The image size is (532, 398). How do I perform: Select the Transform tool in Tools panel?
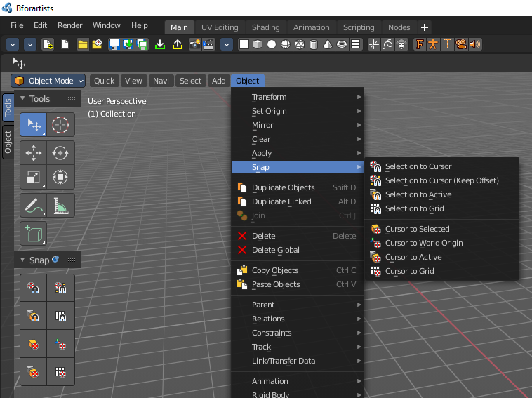[x=60, y=177]
